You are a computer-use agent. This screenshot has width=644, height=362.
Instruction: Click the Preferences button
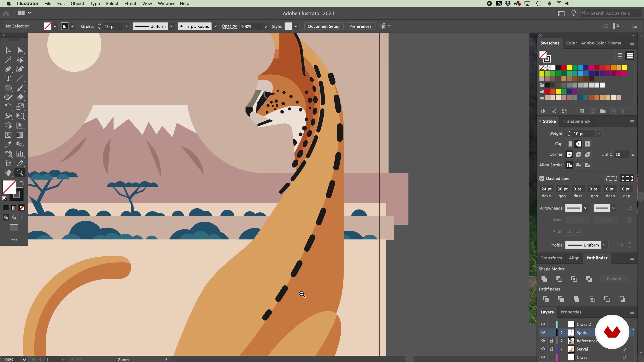360,26
